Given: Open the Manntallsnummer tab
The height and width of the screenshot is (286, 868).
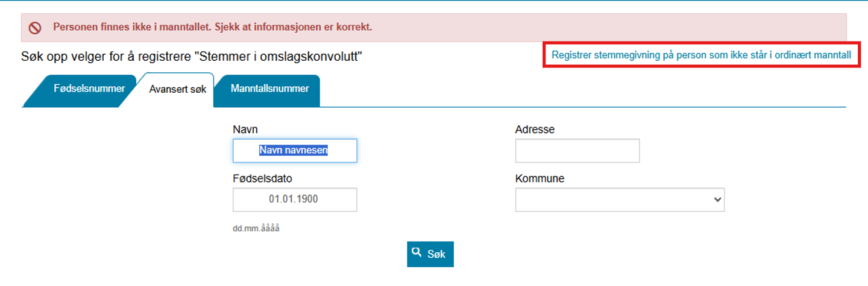Looking at the screenshot, I should click(x=269, y=89).
